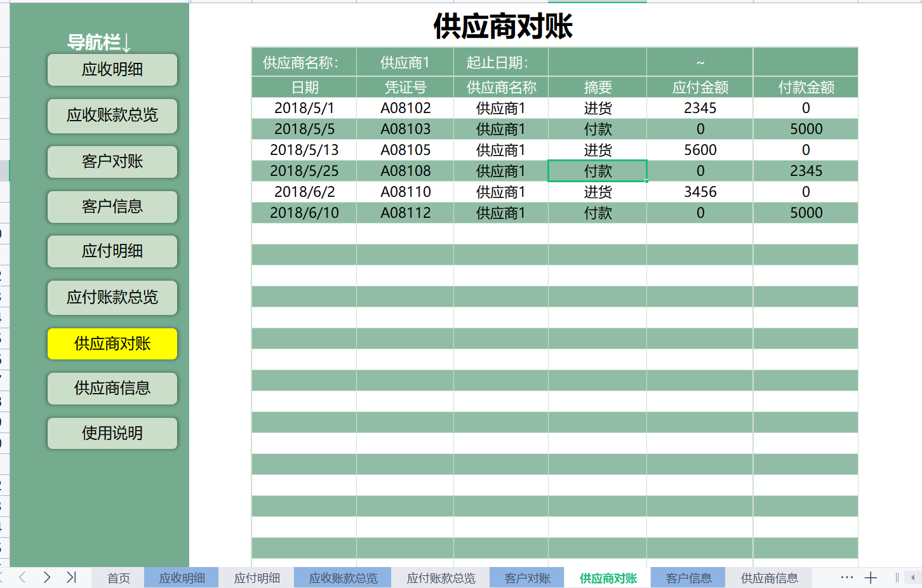Click the 应付明细 navigation button
Viewport: 922px width, 588px height.
[112, 251]
